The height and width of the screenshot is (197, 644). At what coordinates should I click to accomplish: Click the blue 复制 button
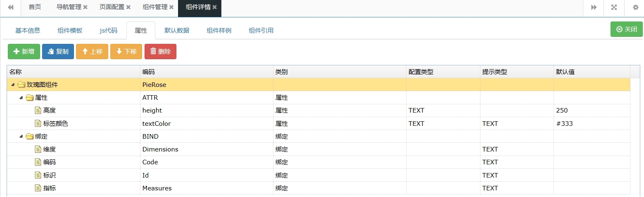click(x=58, y=51)
